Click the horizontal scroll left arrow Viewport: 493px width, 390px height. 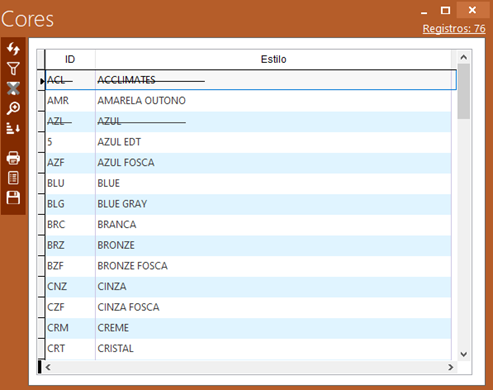click(48, 367)
